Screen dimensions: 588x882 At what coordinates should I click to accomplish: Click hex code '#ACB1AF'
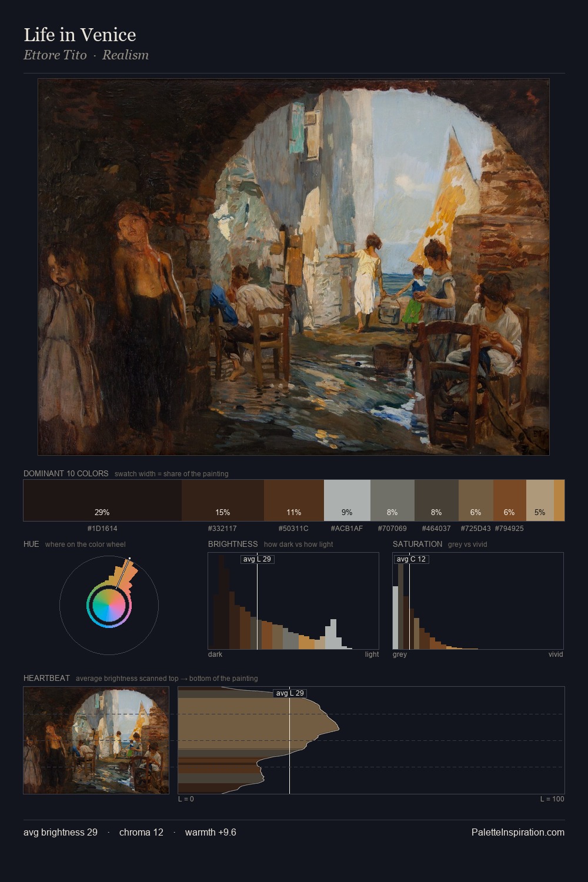(x=347, y=529)
